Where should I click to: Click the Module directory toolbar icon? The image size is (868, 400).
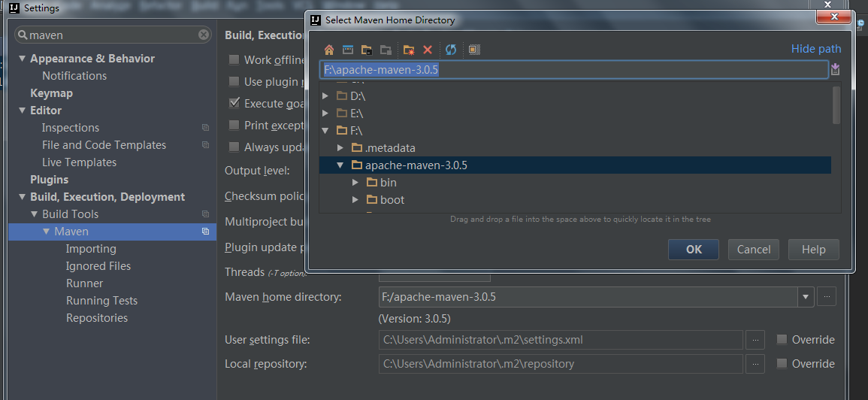[386, 50]
